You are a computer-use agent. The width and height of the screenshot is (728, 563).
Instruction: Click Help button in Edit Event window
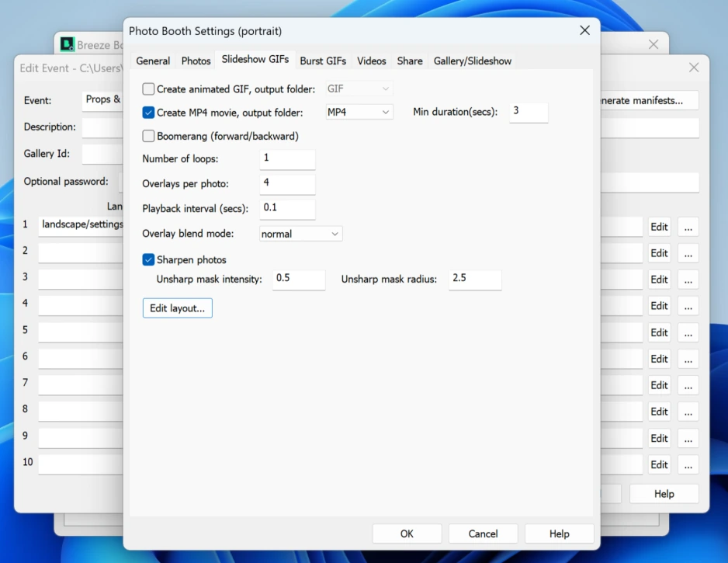pos(664,494)
